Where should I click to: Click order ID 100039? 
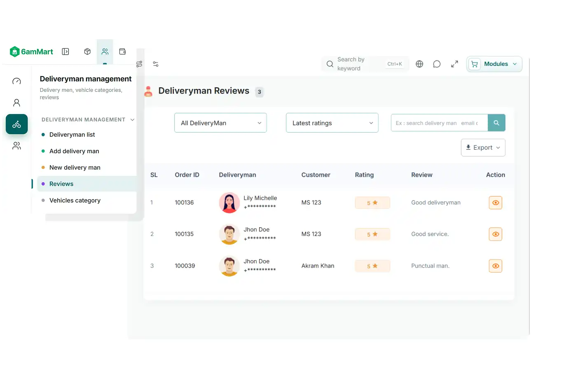[x=185, y=266]
